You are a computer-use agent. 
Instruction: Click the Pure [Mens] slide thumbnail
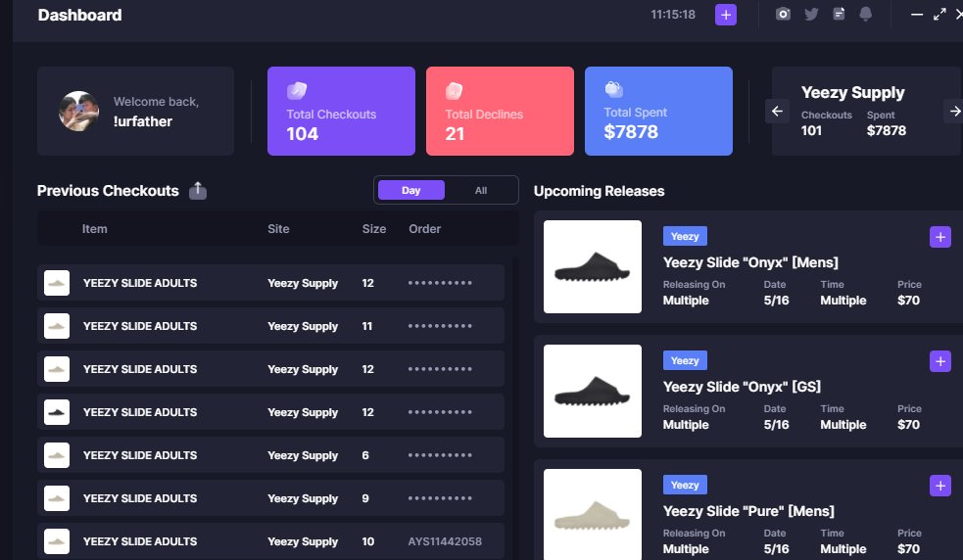pyautogui.click(x=593, y=515)
